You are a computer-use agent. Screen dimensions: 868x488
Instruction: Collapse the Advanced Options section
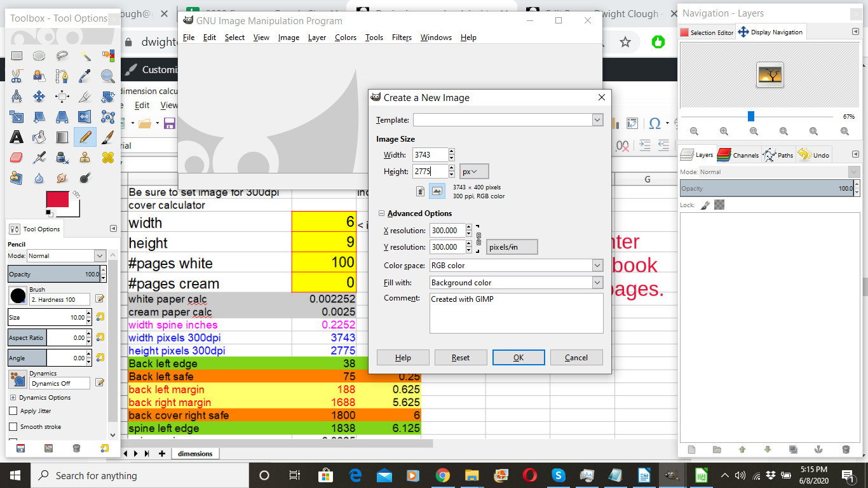pyautogui.click(x=381, y=213)
